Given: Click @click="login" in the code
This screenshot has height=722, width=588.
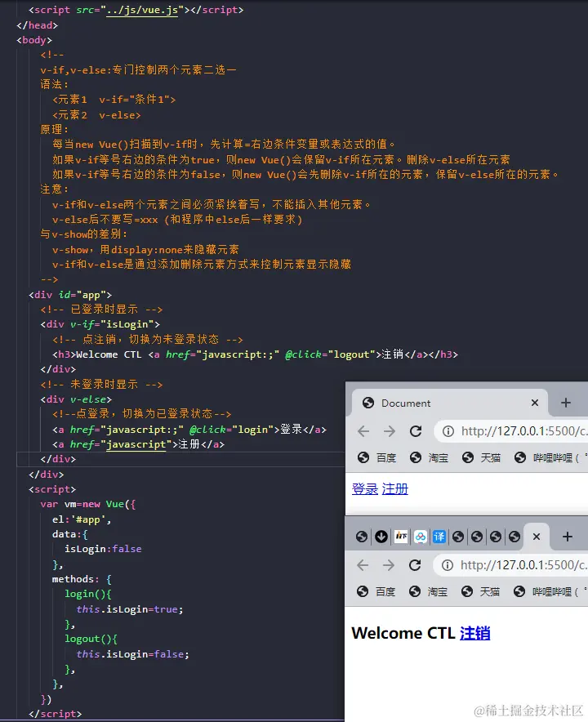Looking at the screenshot, I should [232, 430].
